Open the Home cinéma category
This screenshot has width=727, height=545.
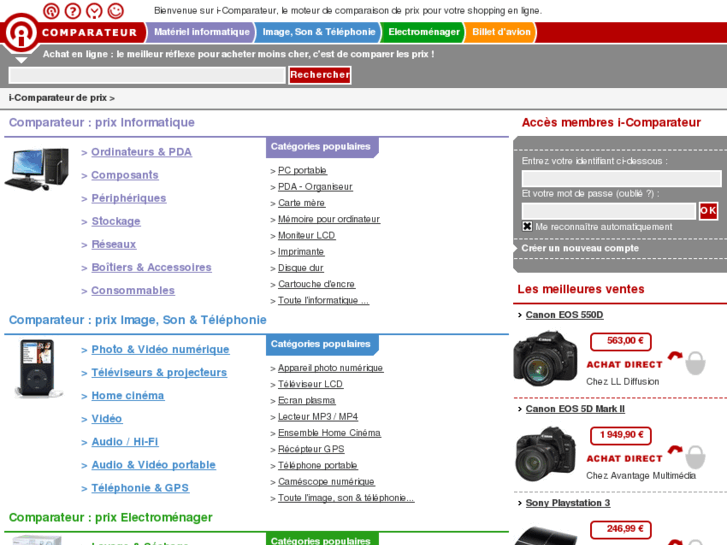point(128,396)
